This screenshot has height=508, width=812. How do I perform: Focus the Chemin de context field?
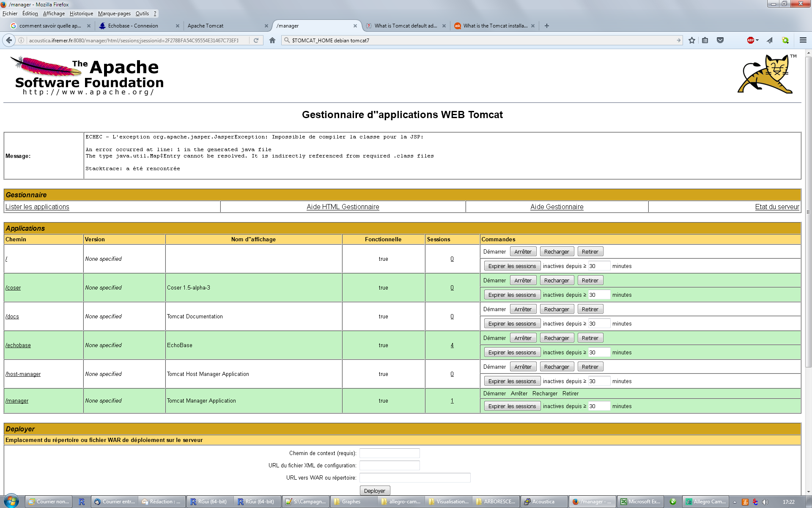390,453
